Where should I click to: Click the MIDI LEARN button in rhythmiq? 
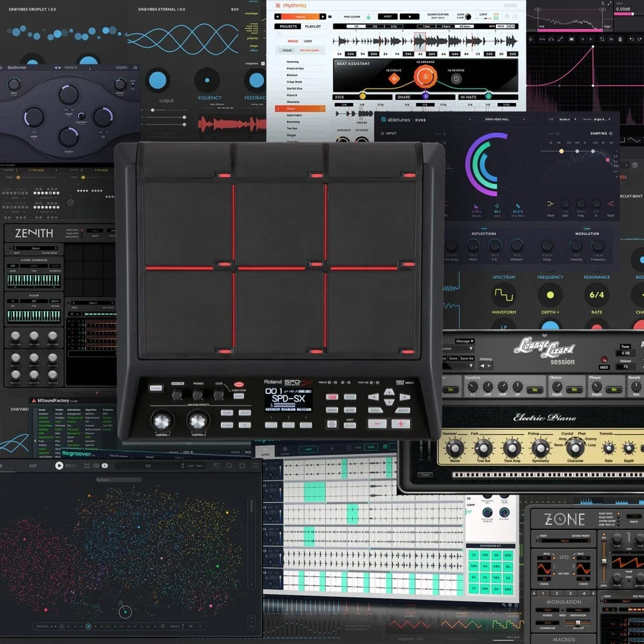(x=352, y=17)
